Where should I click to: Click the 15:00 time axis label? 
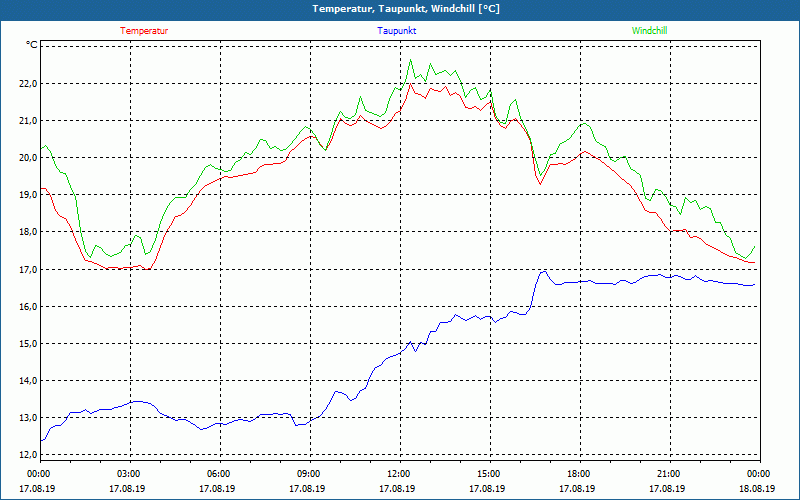(490, 474)
